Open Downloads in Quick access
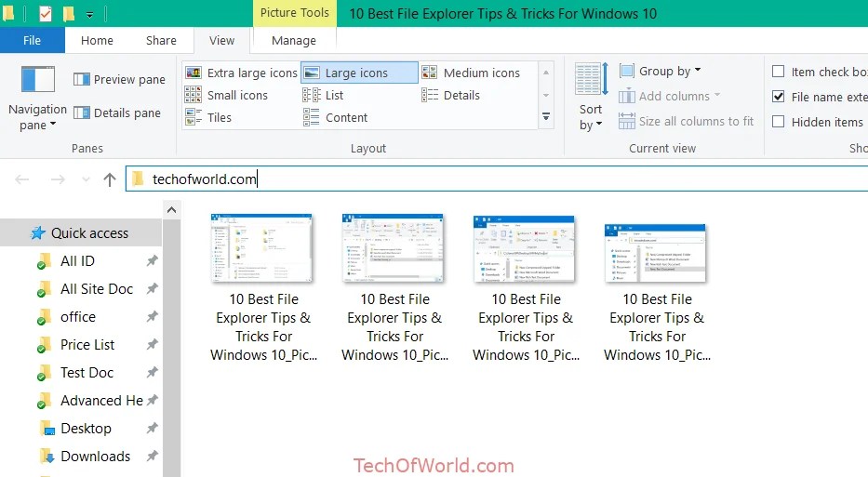The image size is (868, 477). (x=95, y=456)
